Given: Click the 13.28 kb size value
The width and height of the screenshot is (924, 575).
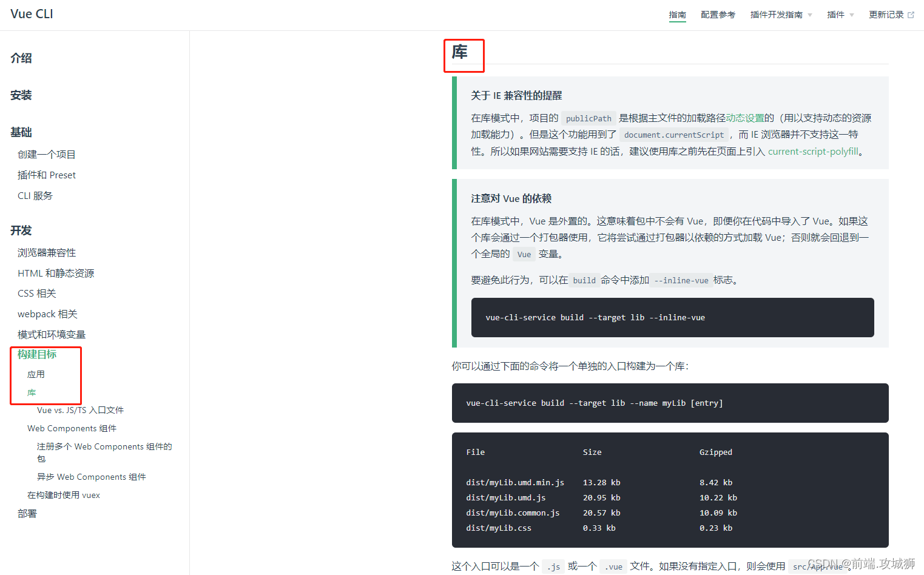Looking at the screenshot, I should (x=601, y=483).
